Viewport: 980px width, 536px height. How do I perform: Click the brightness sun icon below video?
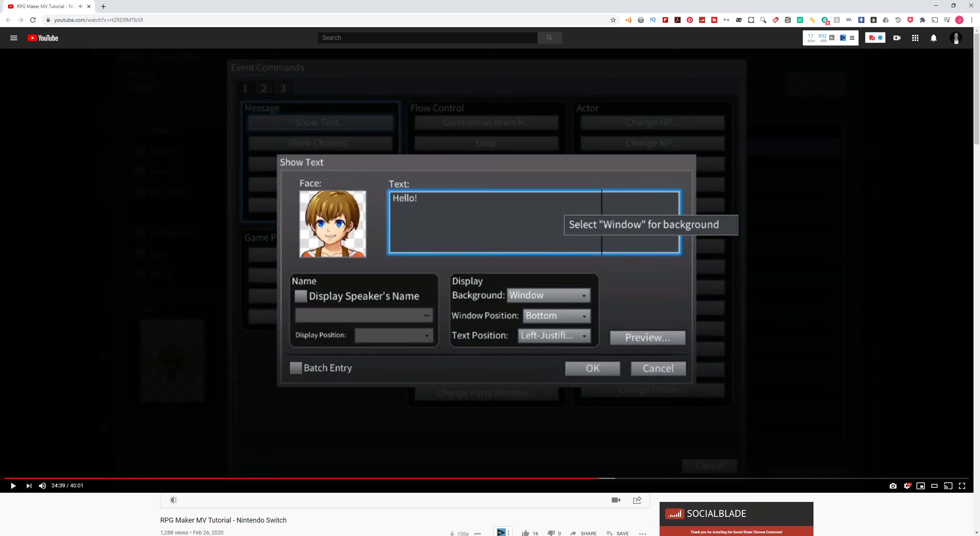point(173,500)
